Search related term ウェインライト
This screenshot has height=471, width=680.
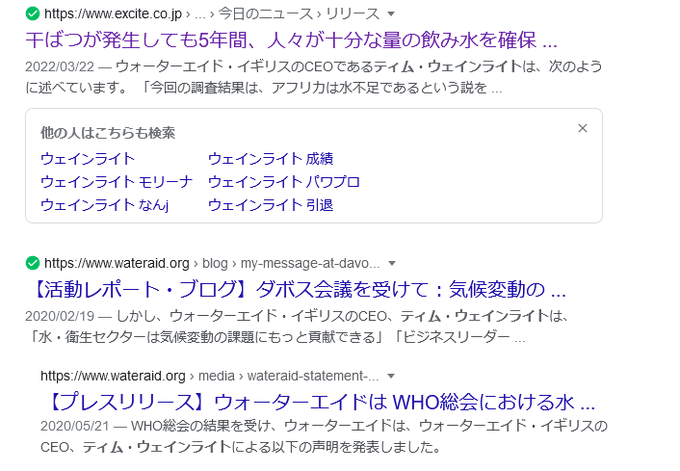tap(88, 159)
